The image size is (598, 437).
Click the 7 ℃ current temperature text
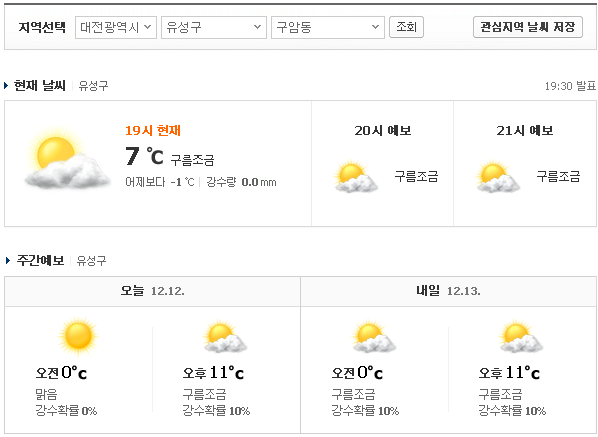pyautogui.click(x=145, y=156)
